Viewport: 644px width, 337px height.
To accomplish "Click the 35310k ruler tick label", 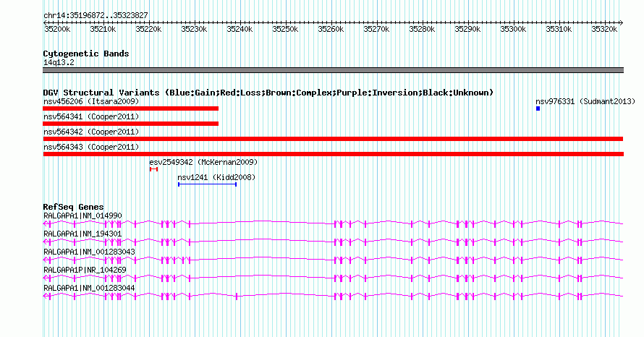I will point(559,29).
